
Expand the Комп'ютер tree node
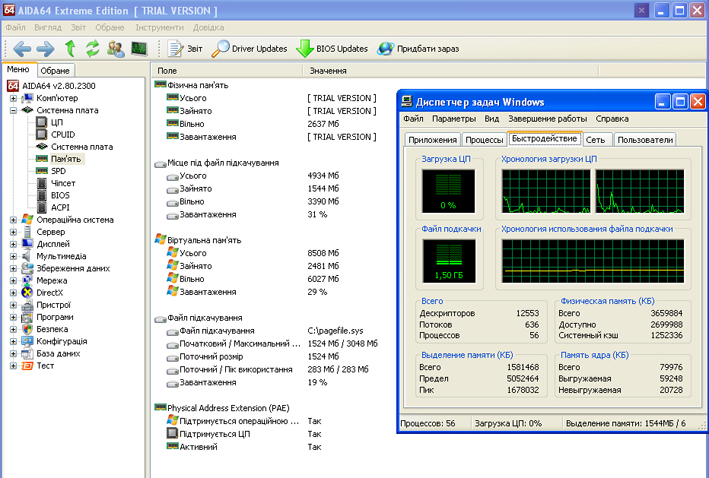(x=13, y=98)
